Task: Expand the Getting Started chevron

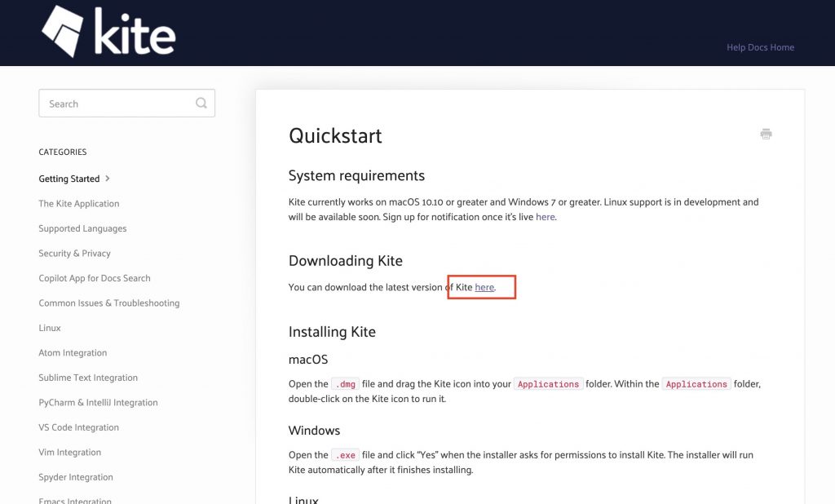Action: point(108,179)
